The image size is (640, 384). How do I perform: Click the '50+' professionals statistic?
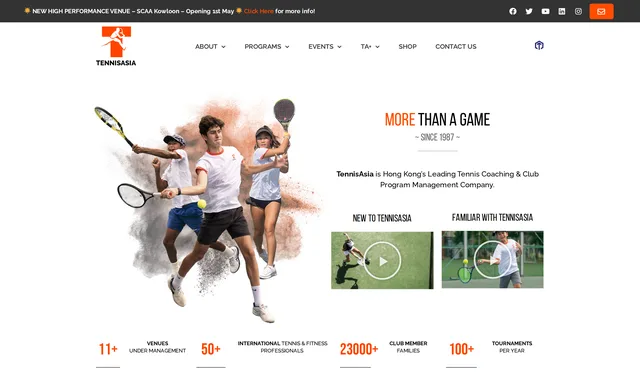tap(211, 349)
